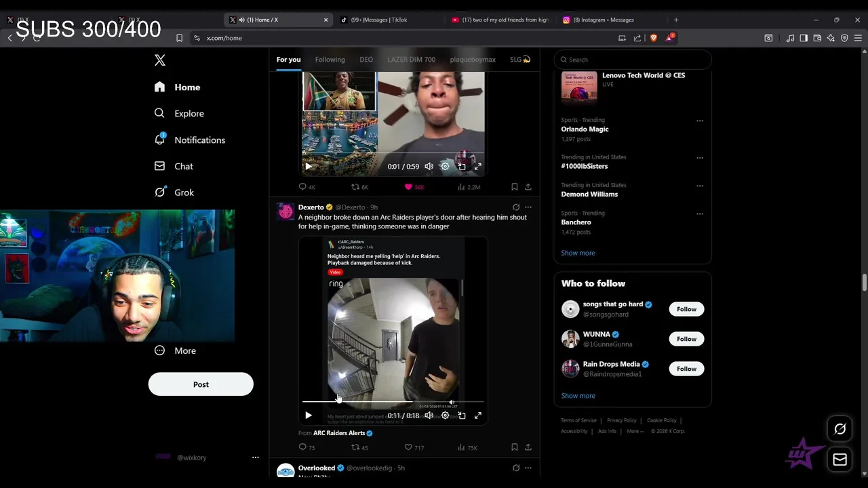Open settings of the 0:59 video

tap(445, 166)
